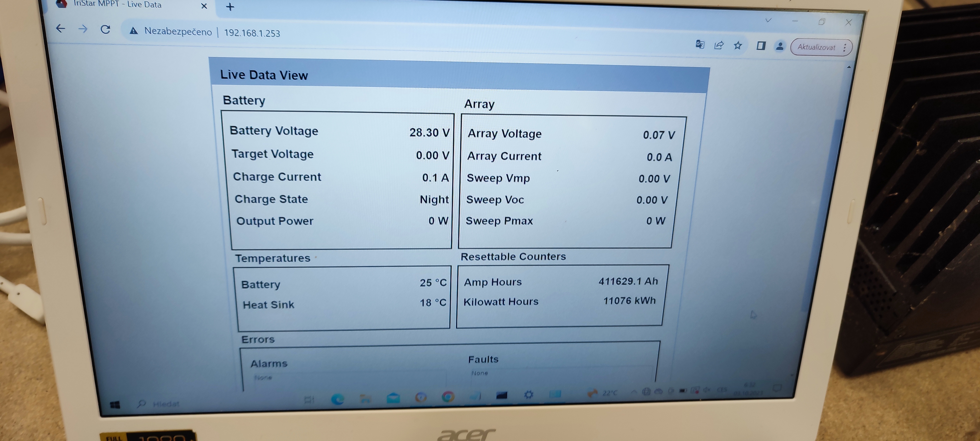Image resolution: width=980 pixels, height=441 pixels.
Task: Click the Aktualizovat update button
Action: click(x=816, y=47)
